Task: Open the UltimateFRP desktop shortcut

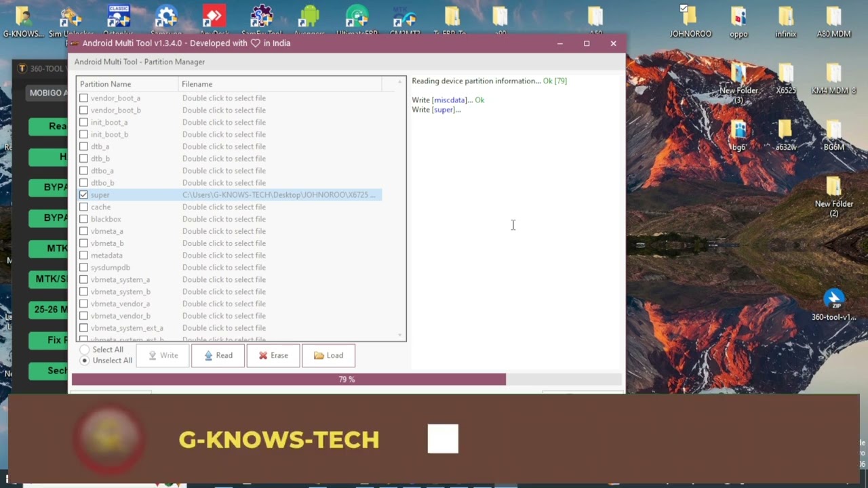Action: click(357, 20)
